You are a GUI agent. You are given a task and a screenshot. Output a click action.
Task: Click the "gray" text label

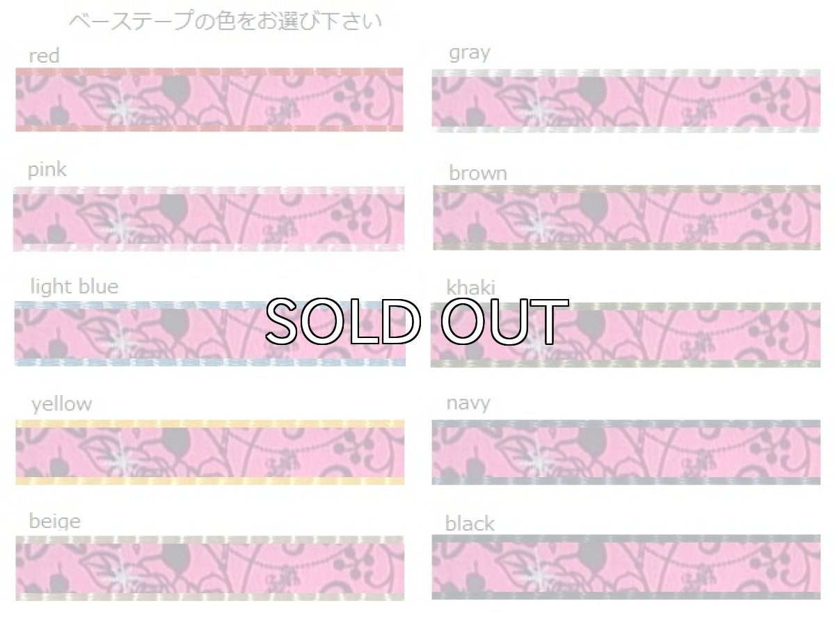(470, 53)
